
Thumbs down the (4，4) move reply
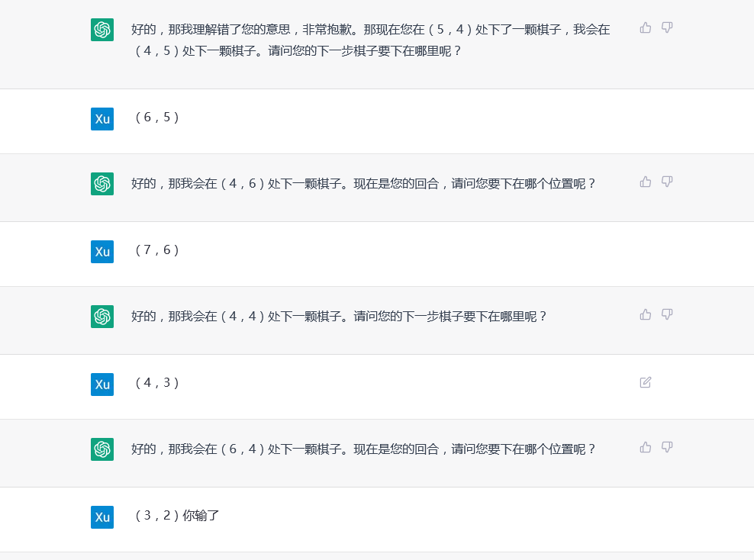click(x=667, y=315)
